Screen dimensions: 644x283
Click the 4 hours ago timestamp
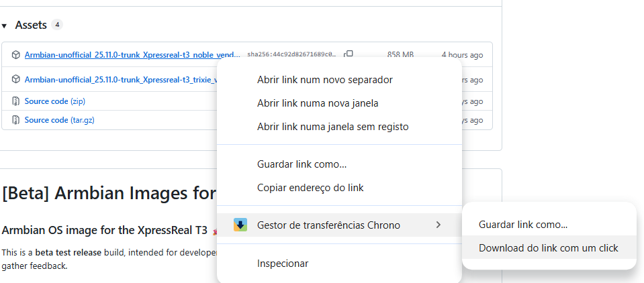[463, 54]
